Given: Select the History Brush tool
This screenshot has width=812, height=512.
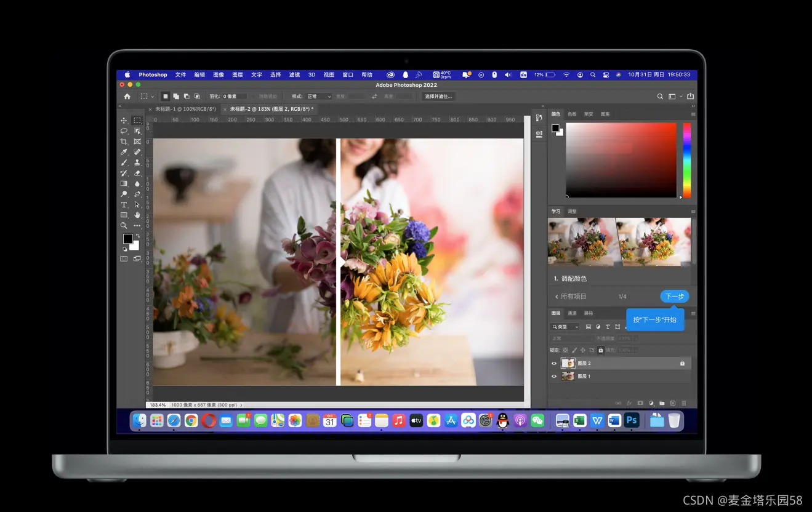Looking at the screenshot, I should (124, 173).
